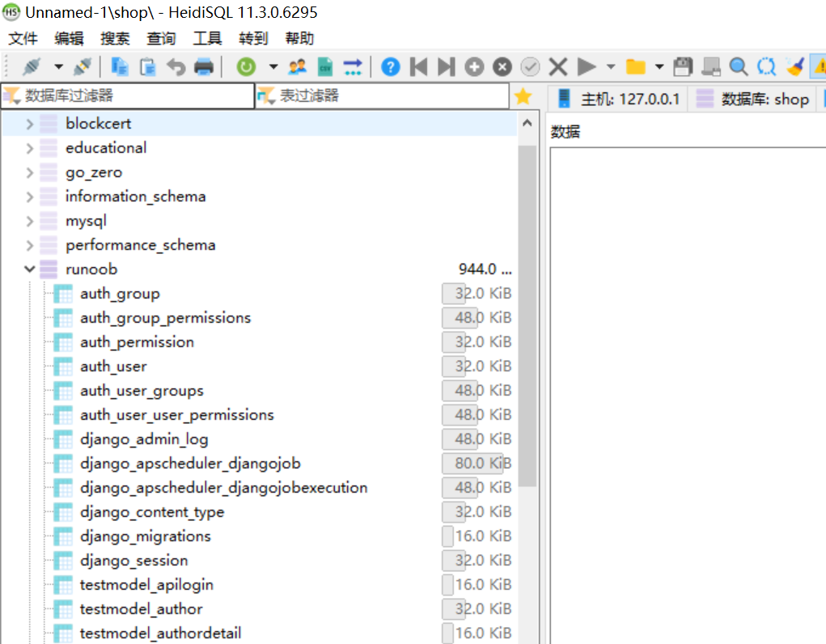Click the insert row plus icon
The image size is (826, 644).
coord(474,67)
